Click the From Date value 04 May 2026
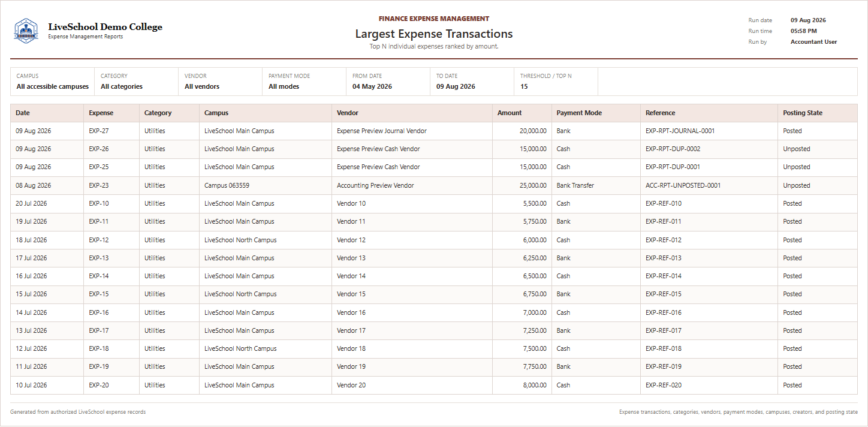Screen dimensions: 868x427 tap(372, 86)
